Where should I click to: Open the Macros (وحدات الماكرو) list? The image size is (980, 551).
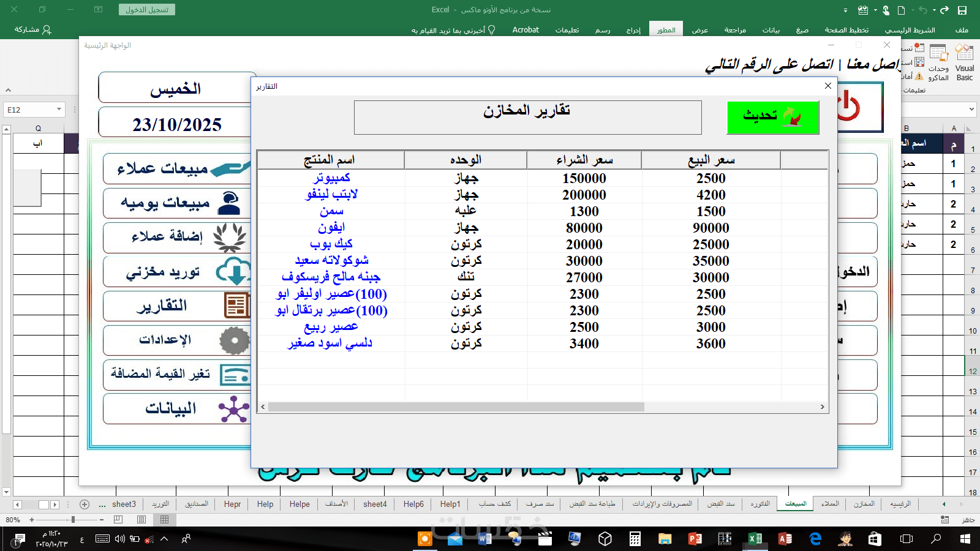[x=938, y=62]
